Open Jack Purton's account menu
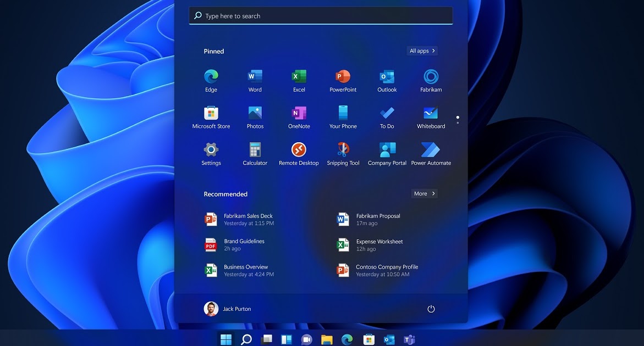 (x=227, y=309)
